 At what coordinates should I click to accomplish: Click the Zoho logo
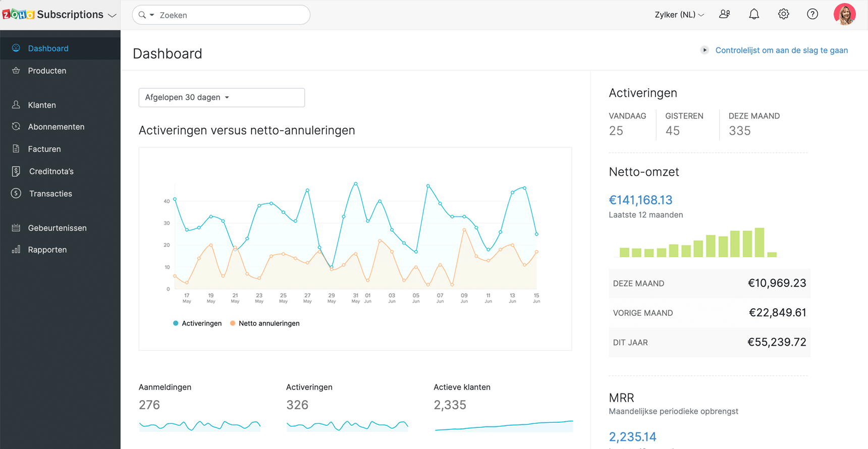(x=18, y=15)
